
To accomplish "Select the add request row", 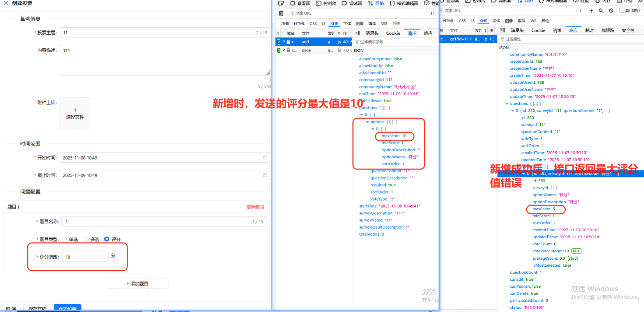I will (314, 42).
